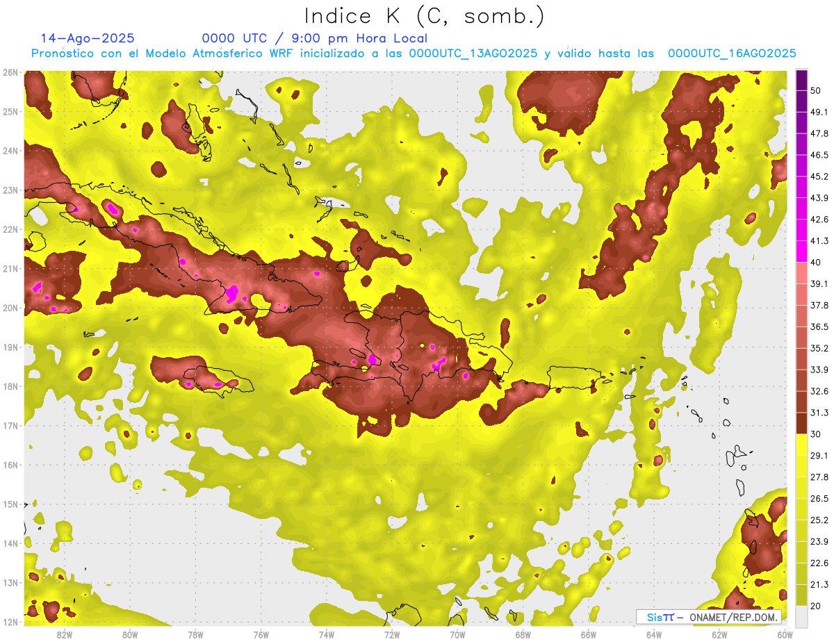Click the 20N latitude label
Screen dimensions: 834x644
coord(10,308)
